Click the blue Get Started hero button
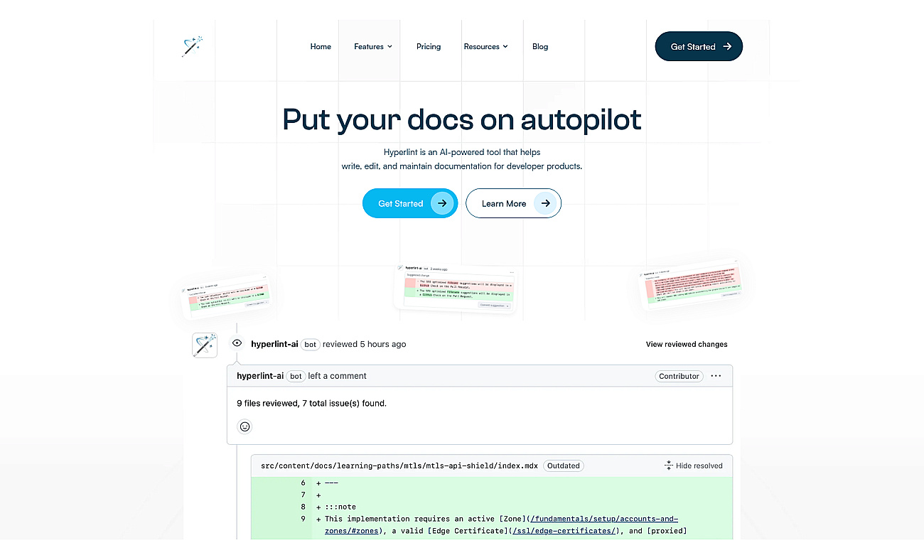924x560 pixels. 410,203
